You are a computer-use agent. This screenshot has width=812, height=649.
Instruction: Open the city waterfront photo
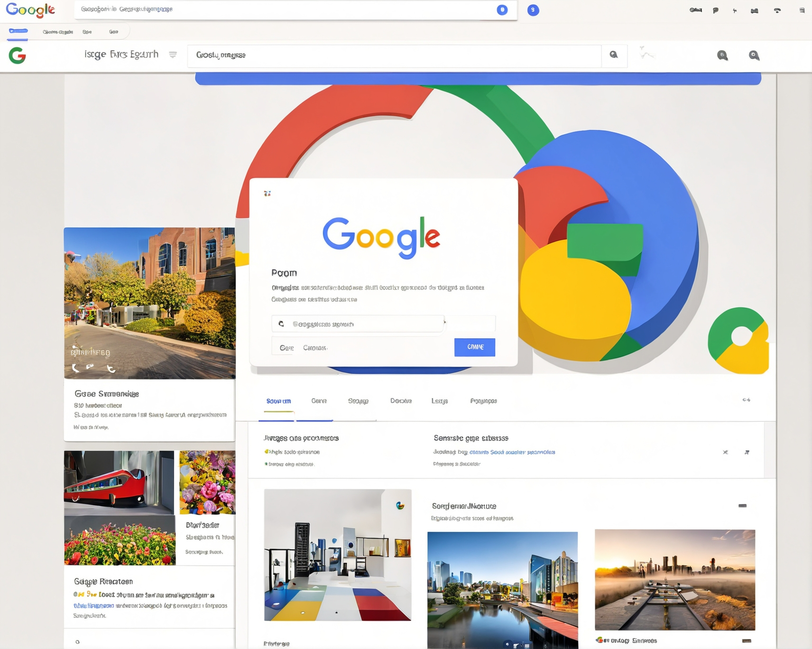[503, 590]
